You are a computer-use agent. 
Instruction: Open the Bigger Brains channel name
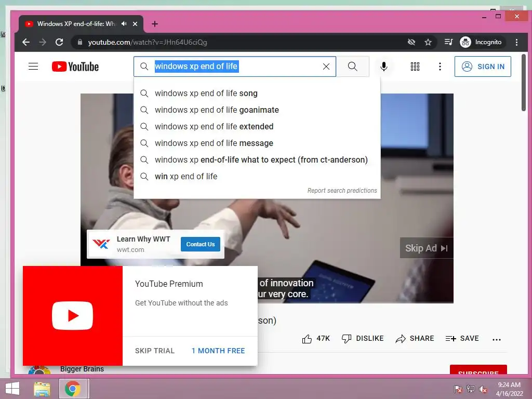coord(82,369)
